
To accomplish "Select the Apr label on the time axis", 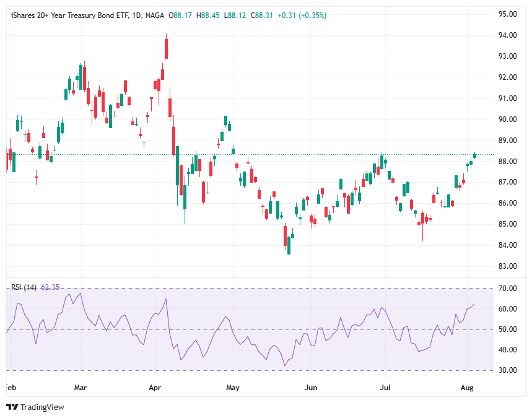I will coord(154,387).
